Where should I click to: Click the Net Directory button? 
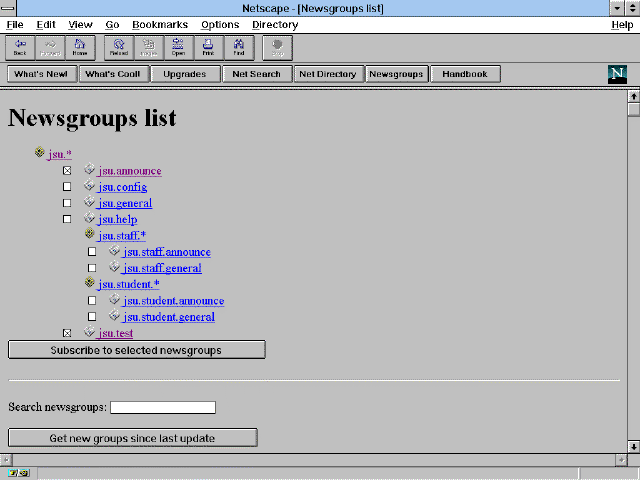(x=328, y=74)
